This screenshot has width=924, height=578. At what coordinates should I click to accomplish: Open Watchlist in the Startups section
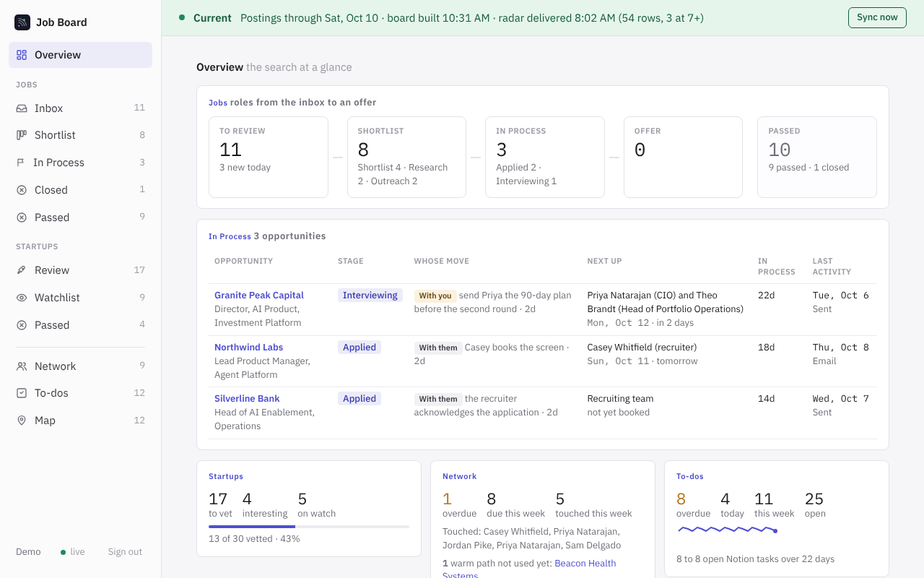click(x=80, y=298)
